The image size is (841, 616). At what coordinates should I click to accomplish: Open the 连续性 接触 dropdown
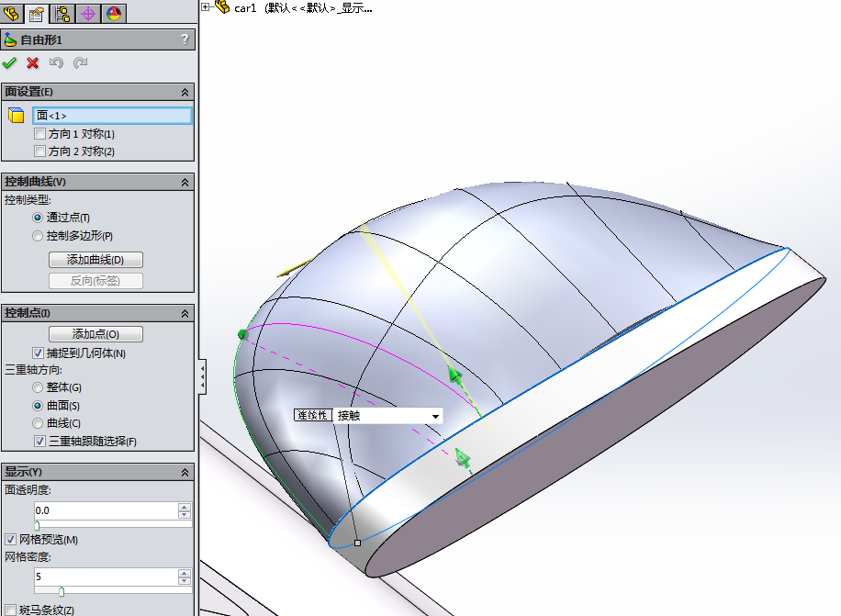tap(435, 416)
